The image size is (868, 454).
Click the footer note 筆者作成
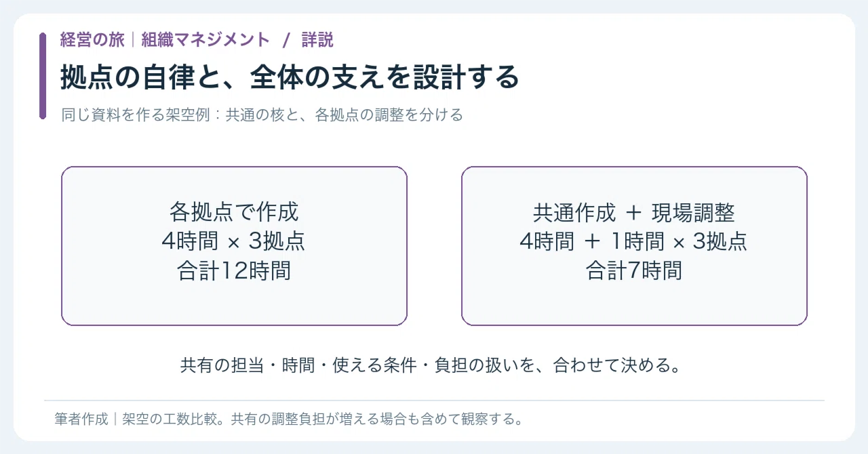pyautogui.click(x=81, y=419)
